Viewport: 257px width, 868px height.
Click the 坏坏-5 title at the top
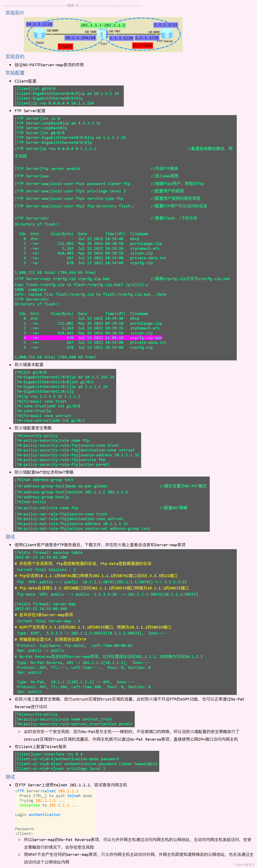73,5
